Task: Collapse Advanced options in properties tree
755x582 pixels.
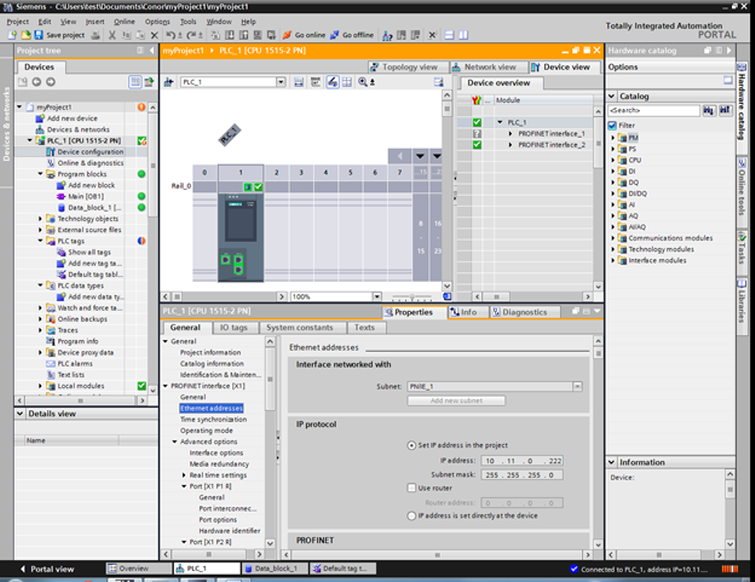Action: 174,442
